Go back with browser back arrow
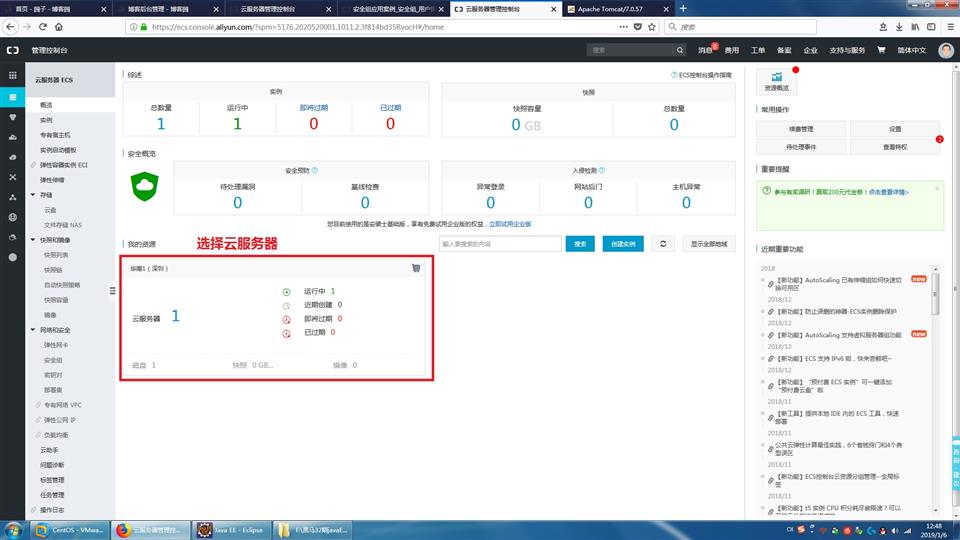 (10, 27)
